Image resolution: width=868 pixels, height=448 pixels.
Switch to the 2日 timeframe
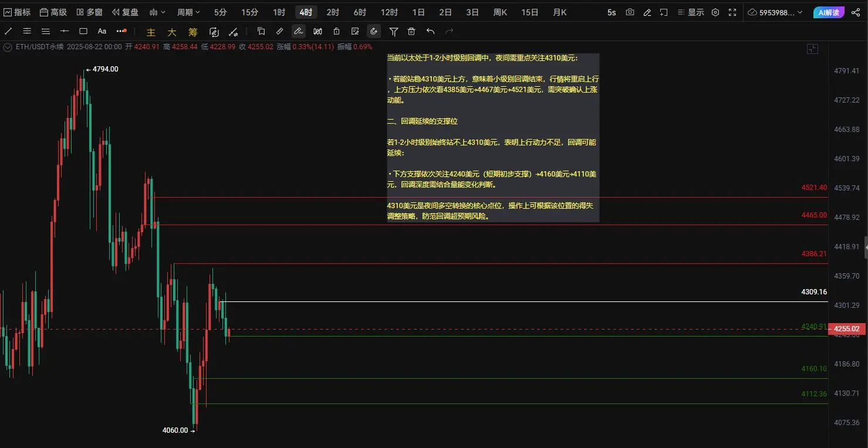point(445,12)
